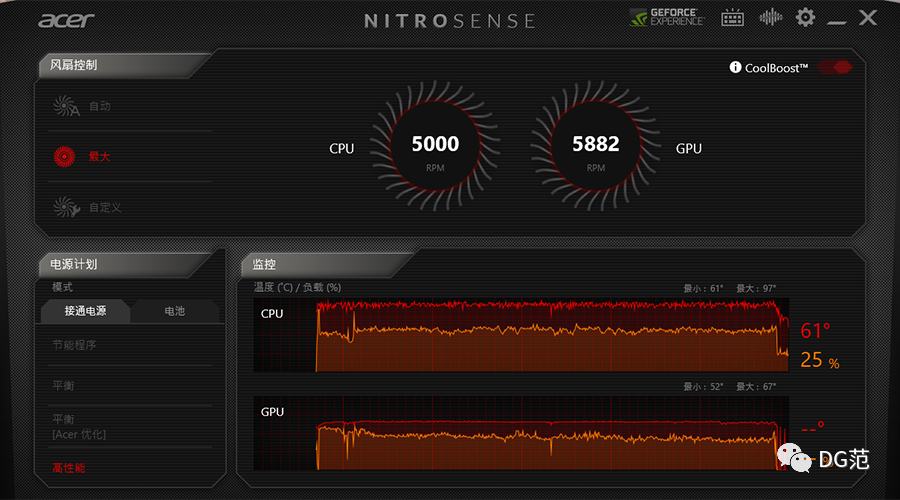
Task: Click the GPU fan 5882 RPM dial
Action: click(596, 146)
